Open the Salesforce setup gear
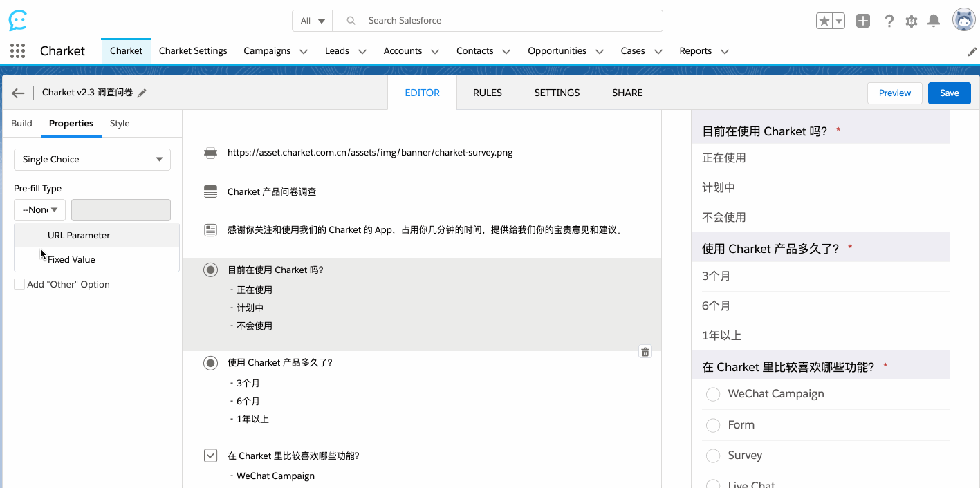This screenshot has height=488, width=980. click(x=912, y=21)
